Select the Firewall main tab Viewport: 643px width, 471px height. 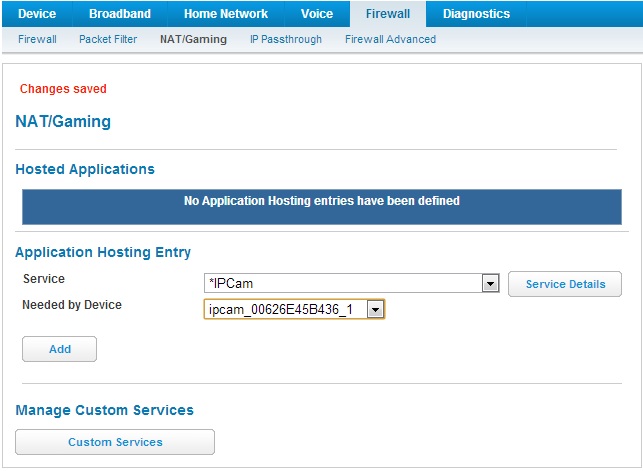point(388,14)
